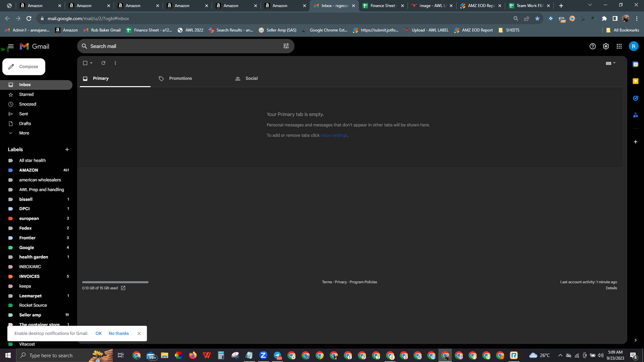Image resolution: width=644 pixels, height=362 pixels.
Task: Open Gmail main menu hamburger icon
Action: coord(11,46)
